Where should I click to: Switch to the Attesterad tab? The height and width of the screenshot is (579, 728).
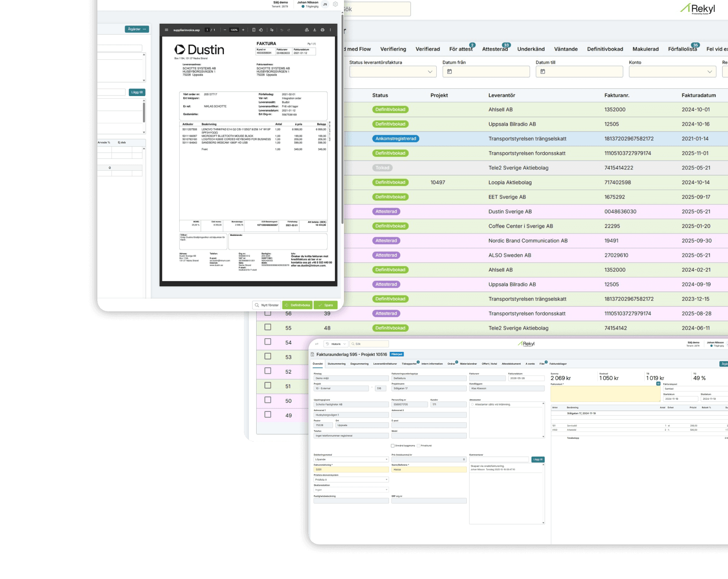tap(495, 49)
